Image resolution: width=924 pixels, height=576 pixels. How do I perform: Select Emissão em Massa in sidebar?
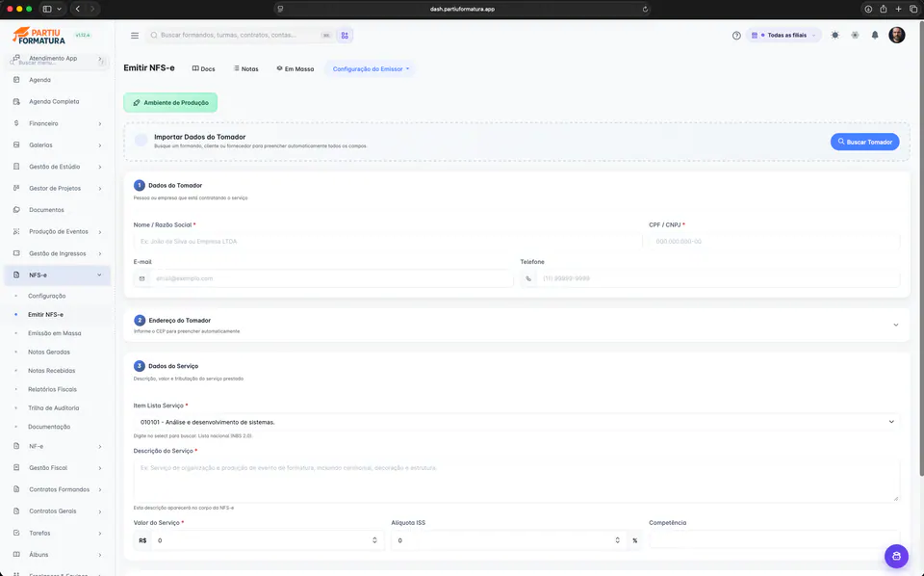[55, 333]
